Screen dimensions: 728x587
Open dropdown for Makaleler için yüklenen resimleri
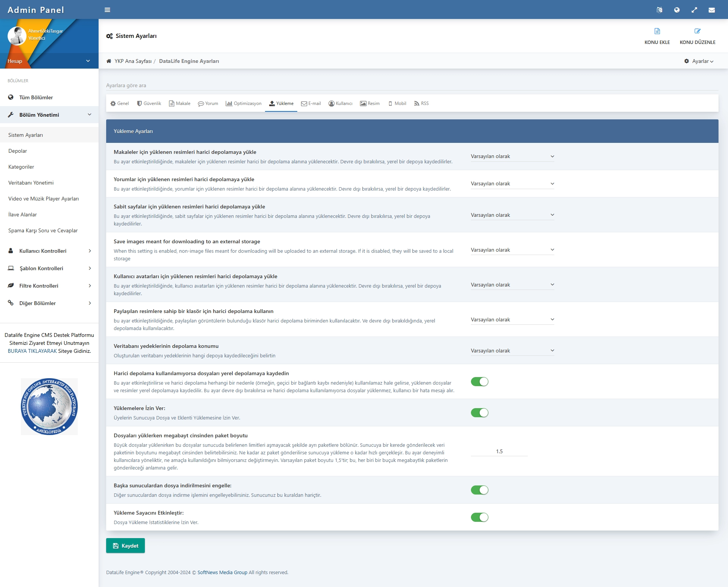(512, 157)
